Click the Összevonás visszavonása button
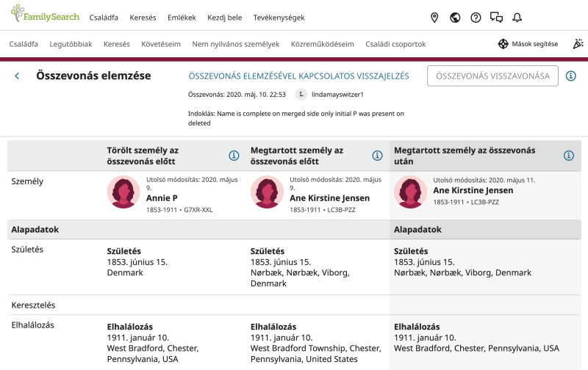Screen dimensions: 588x370 (x=492, y=76)
